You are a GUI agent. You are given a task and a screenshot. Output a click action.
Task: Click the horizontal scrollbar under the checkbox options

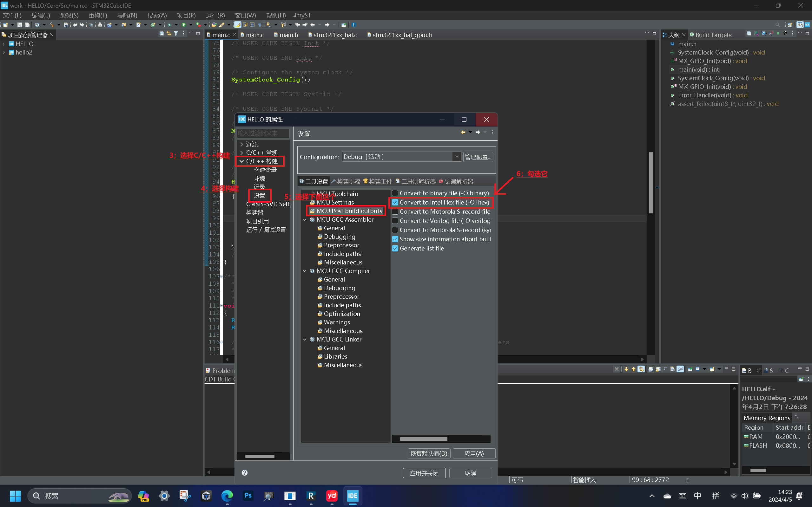pyautogui.click(x=423, y=439)
